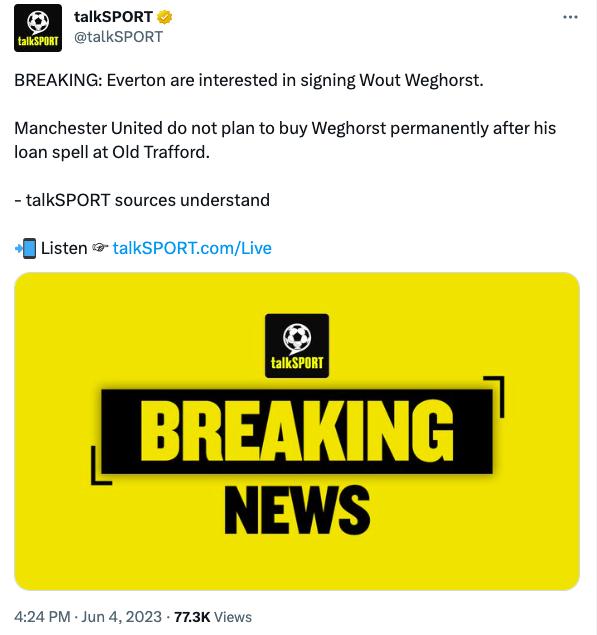
Task: Click the word Listen in the tweet
Action: coord(64,248)
